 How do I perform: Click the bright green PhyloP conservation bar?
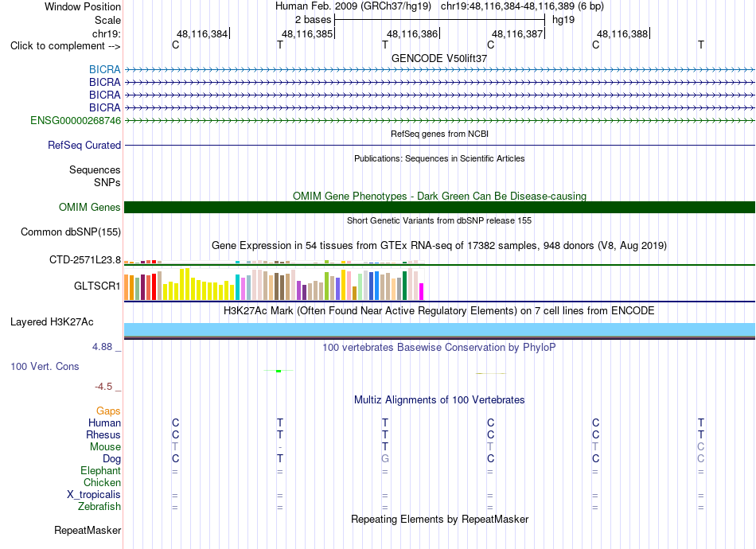(279, 371)
